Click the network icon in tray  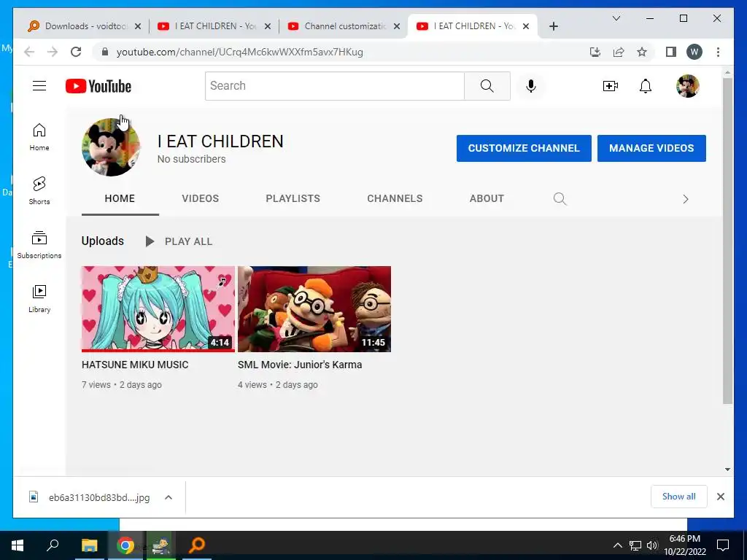(x=635, y=545)
